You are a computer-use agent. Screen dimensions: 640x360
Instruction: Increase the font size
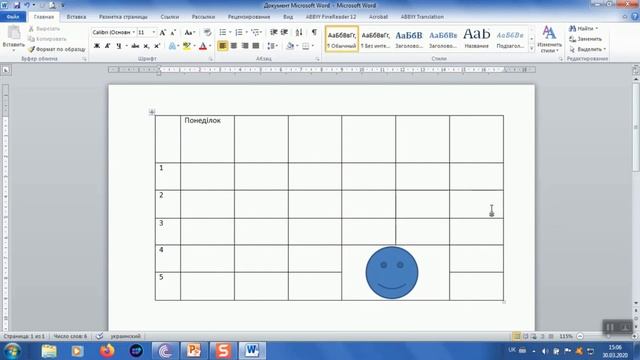162,32
